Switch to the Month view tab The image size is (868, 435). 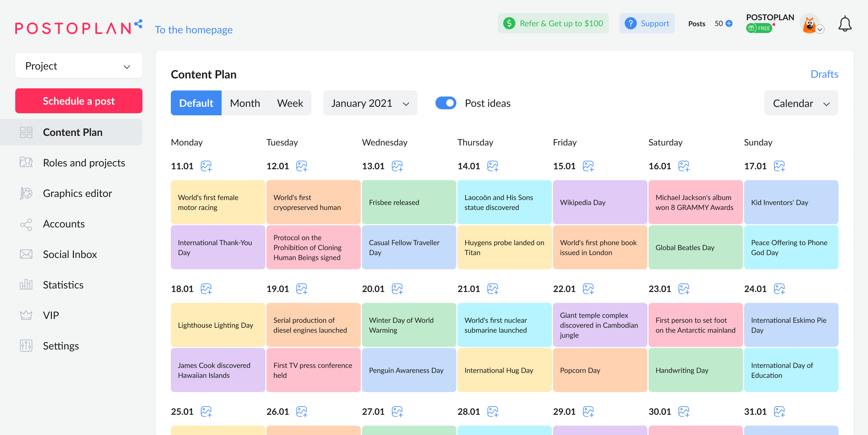[245, 103]
